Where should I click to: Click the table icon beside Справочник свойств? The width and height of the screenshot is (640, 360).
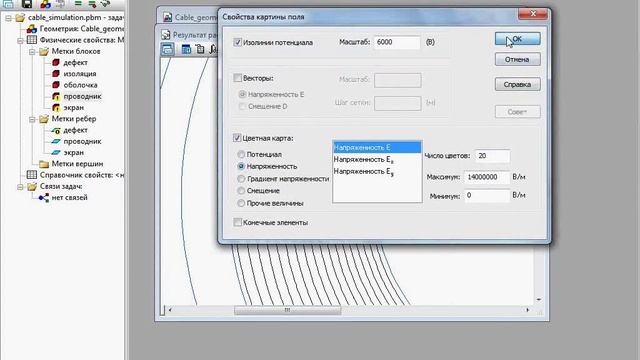click(31, 175)
